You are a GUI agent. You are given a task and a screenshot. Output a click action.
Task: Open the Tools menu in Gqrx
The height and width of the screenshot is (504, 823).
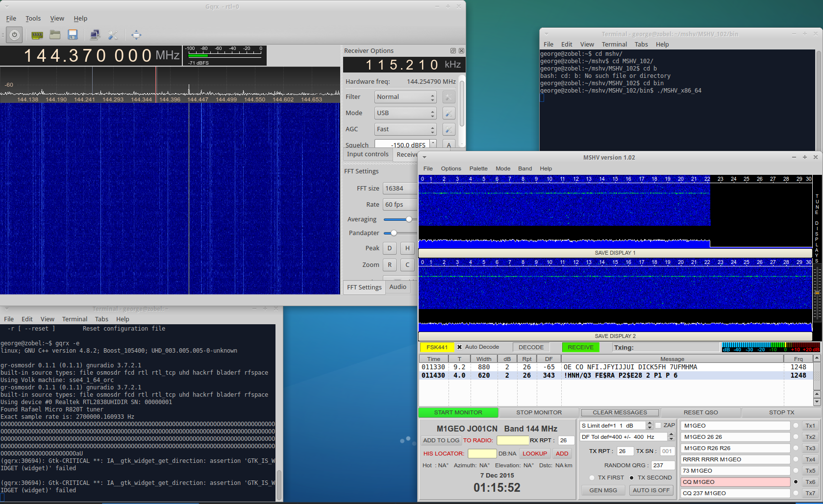(33, 19)
